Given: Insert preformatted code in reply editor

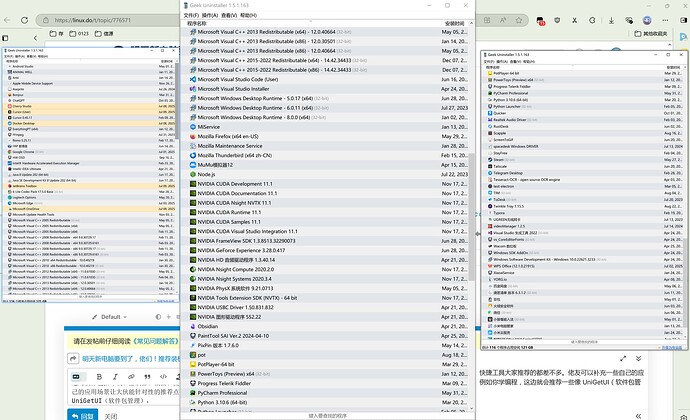Looking at the screenshot, I should tap(163, 377).
